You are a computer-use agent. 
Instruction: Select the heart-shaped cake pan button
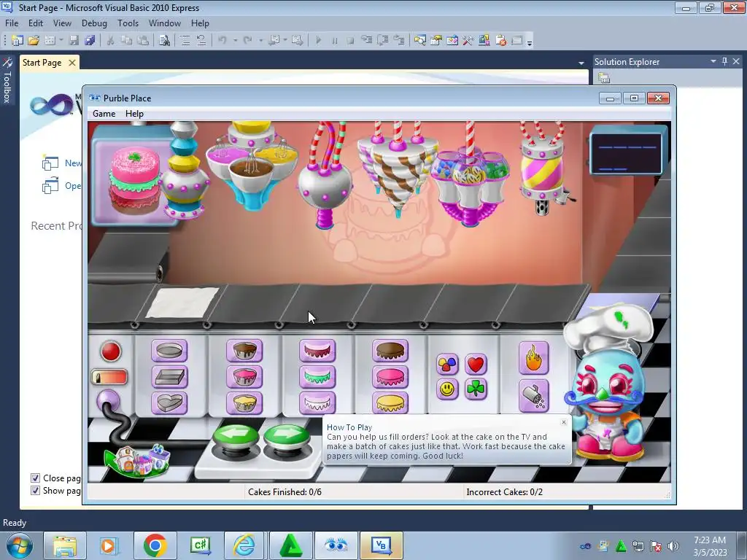[x=169, y=402]
